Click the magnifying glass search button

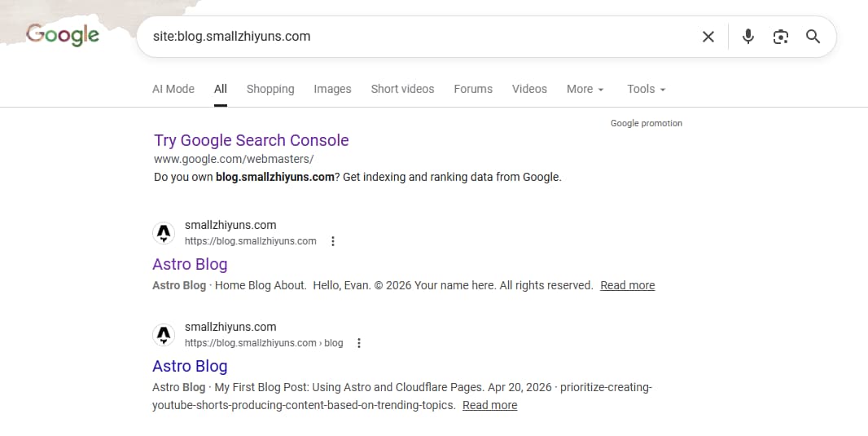click(x=813, y=37)
